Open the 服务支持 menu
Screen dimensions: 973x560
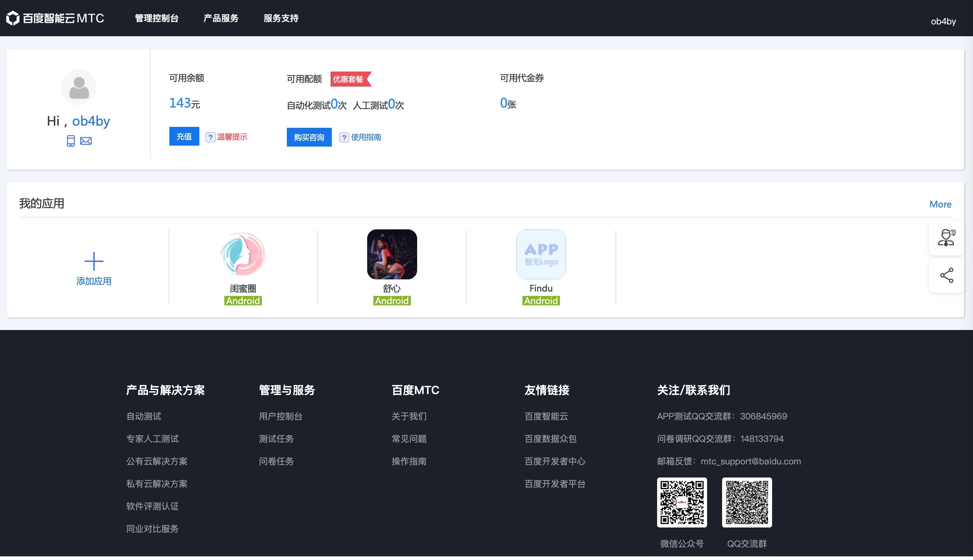(281, 18)
